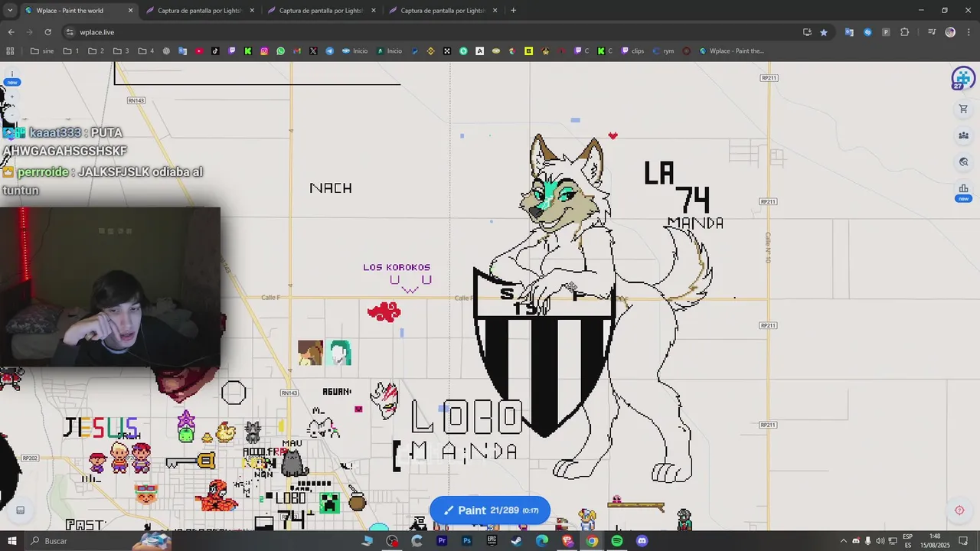Image resolution: width=980 pixels, height=551 pixels.
Task: Open the Instagram bookmark
Action: pyautogui.click(x=264, y=51)
